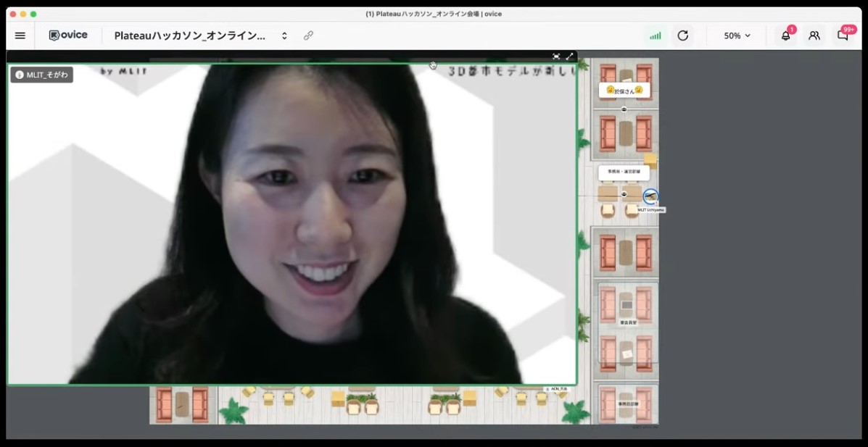
Task: Check the green connection signal indicator
Action: coord(655,35)
